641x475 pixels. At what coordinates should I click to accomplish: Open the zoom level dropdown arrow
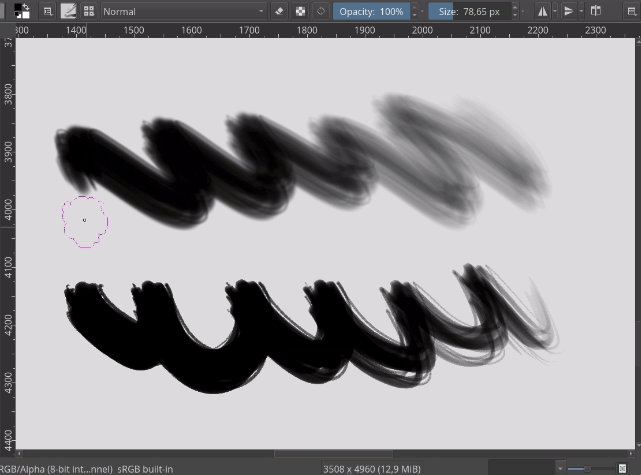(560, 469)
